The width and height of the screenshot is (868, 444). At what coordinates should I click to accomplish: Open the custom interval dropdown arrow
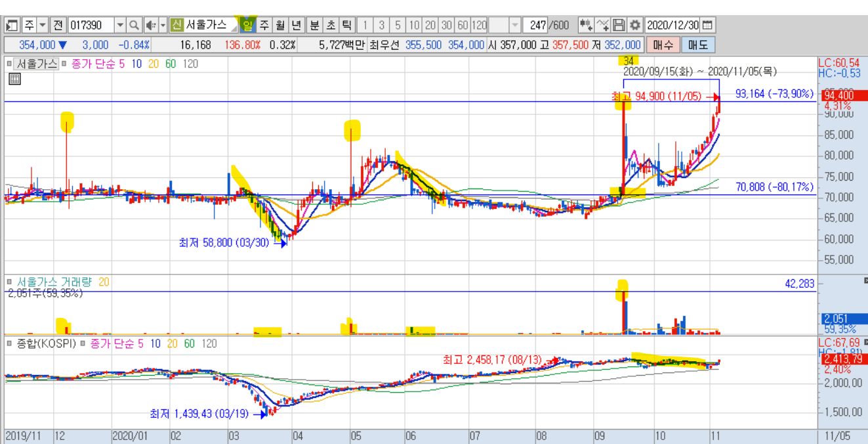(x=515, y=25)
